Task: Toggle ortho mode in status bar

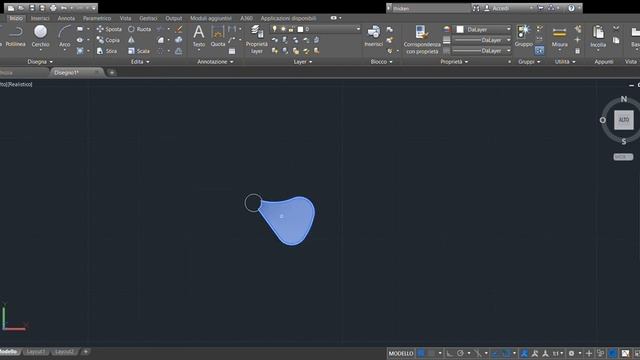Action: pos(449,353)
